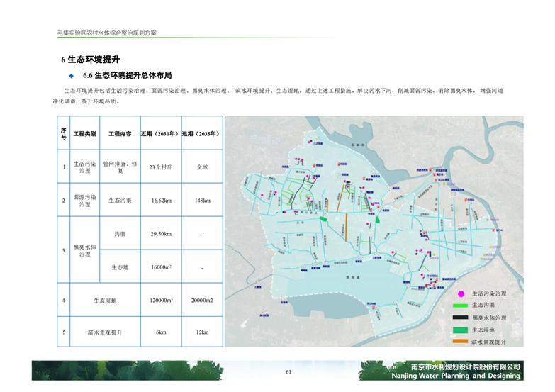Select the 23个村庄 table cell

coord(161,167)
